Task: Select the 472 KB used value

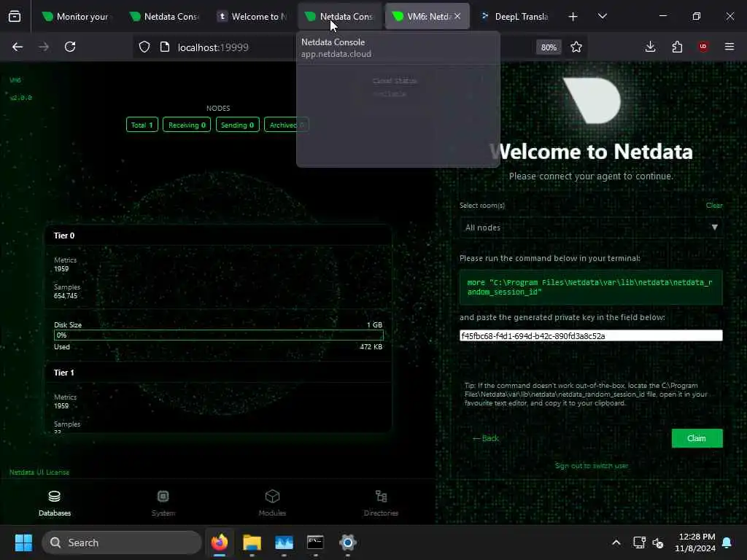Action: coord(371,346)
